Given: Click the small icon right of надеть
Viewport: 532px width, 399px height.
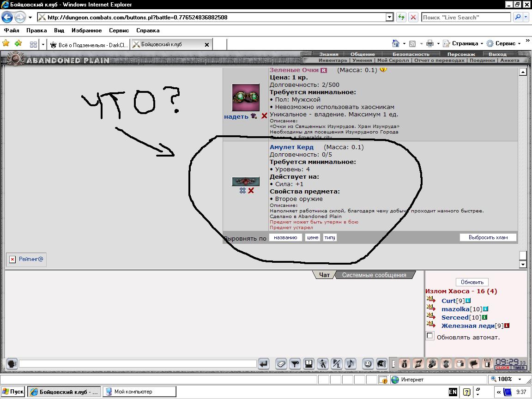Looking at the screenshot, I should (254, 116).
